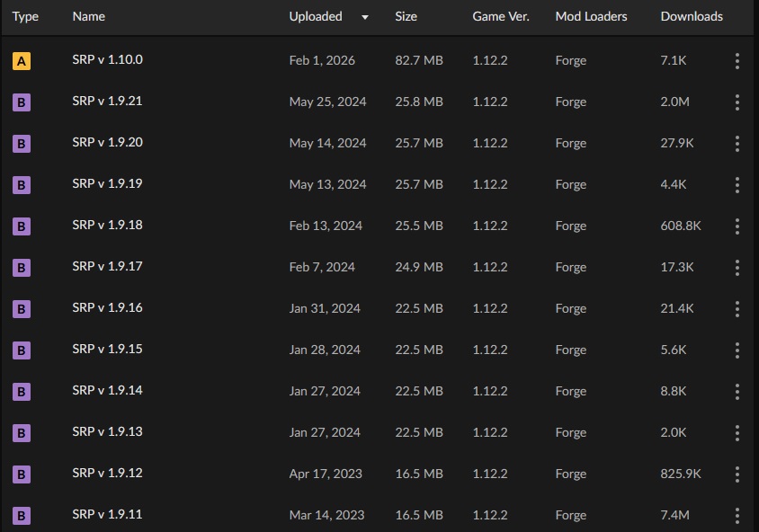Click the 25.8 MB size value
The width and height of the screenshot is (759, 532).
tap(419, 102)
